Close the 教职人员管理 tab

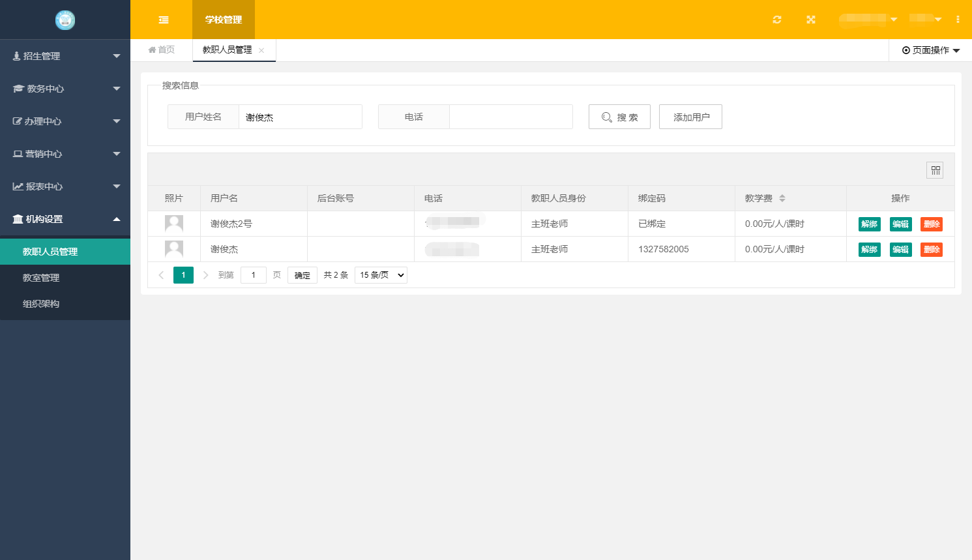pos(261,50)
